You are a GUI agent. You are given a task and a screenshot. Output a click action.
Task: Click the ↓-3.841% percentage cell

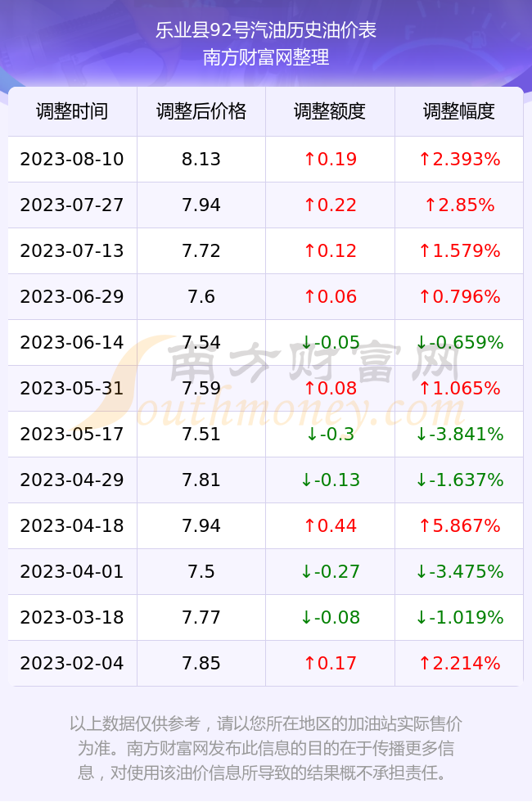459,434
